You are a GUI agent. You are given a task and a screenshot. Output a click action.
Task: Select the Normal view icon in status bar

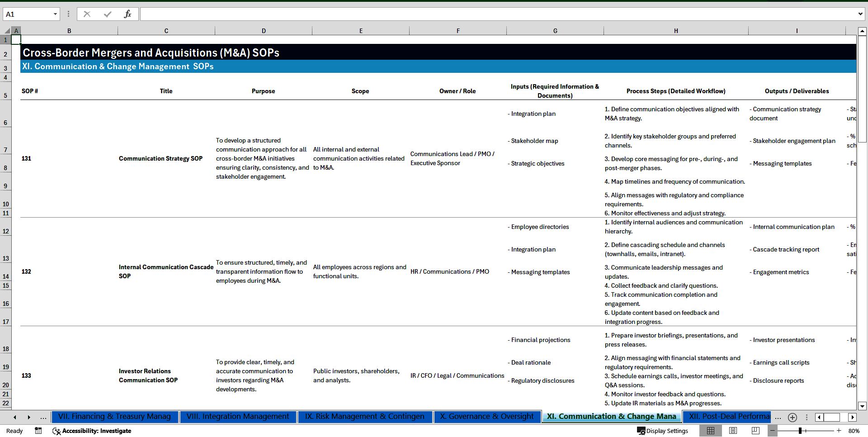click(x=711, y=431)
